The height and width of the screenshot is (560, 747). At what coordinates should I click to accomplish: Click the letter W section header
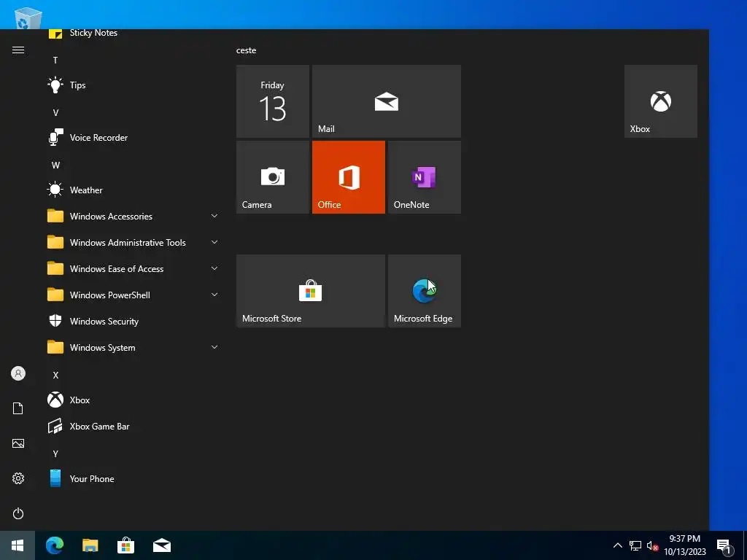55,166
